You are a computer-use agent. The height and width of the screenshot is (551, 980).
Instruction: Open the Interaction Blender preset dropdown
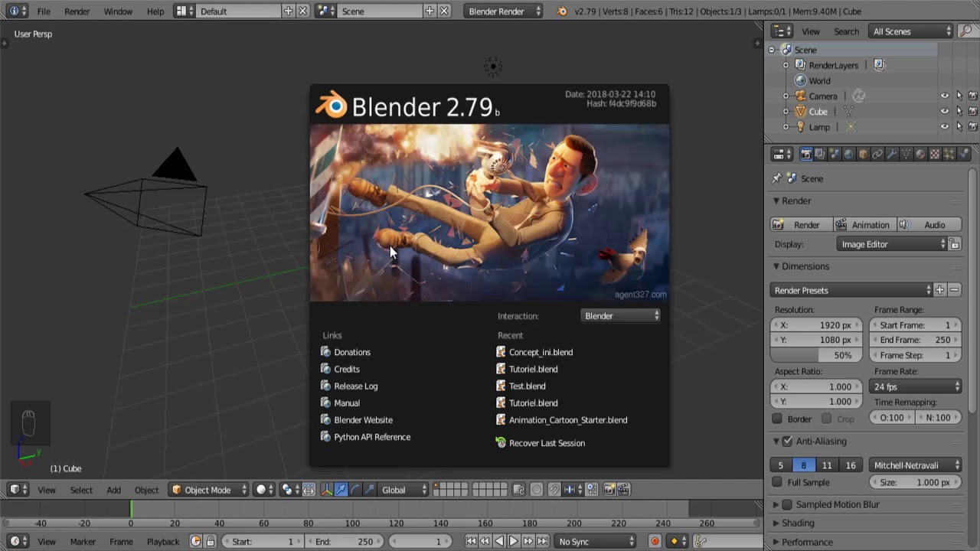point(621,315)
